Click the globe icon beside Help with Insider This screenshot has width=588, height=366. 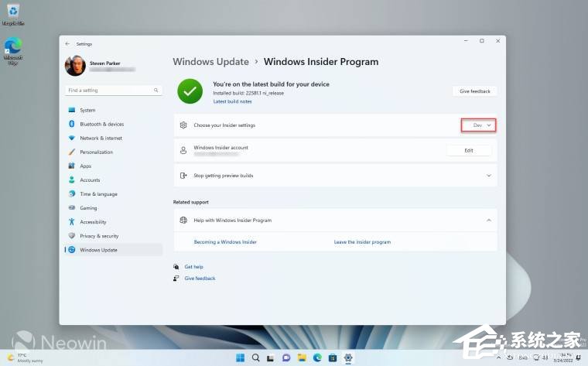(x=183, y=220)
